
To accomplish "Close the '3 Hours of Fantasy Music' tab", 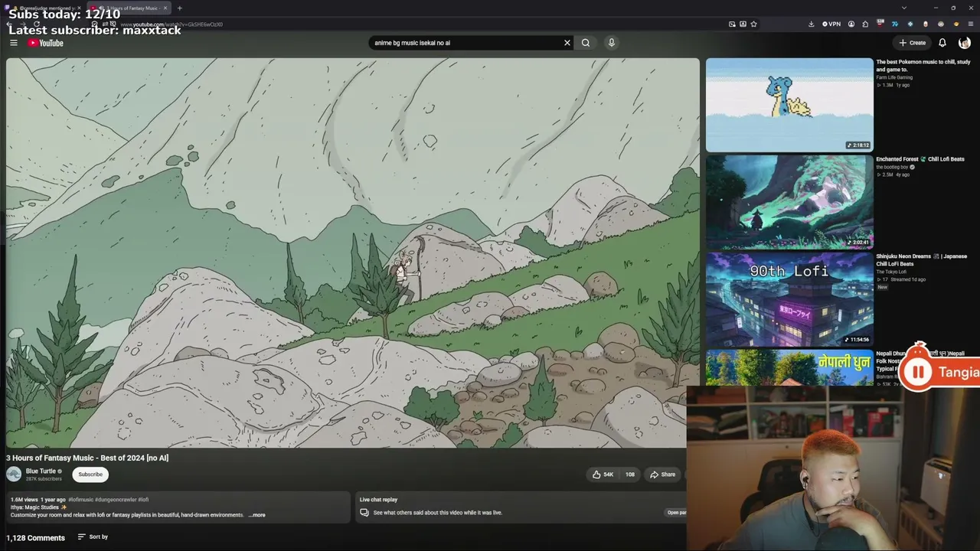I will (165, 8).
